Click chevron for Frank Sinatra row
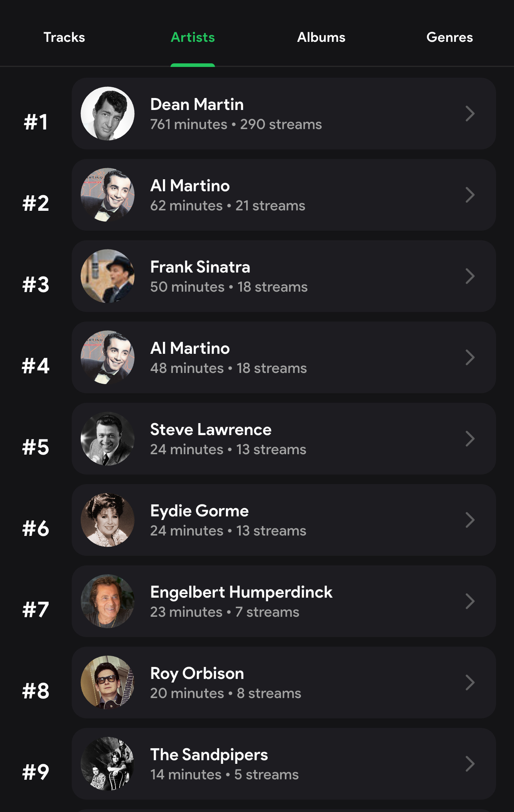514x812 pixels. click(470, 276)
